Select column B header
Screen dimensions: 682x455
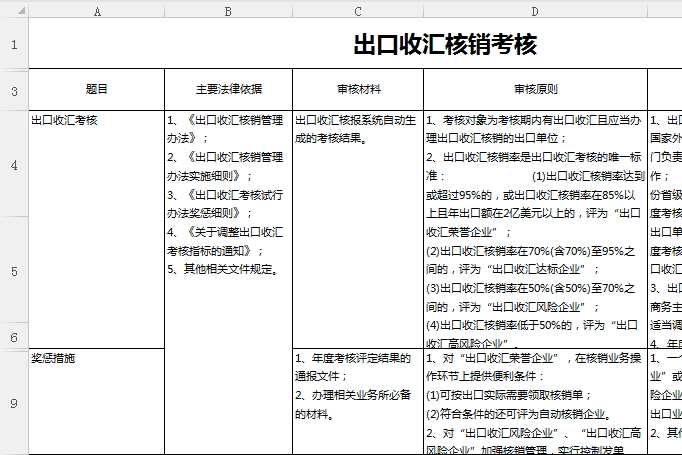(x=228, y=11)
